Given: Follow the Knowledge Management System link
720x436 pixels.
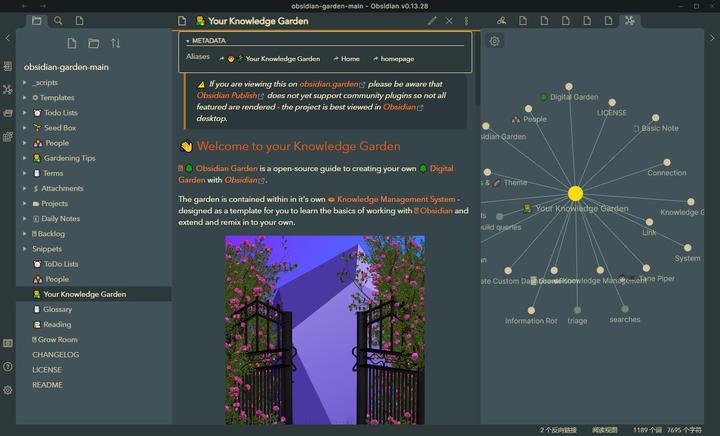Looking at the screenshot, I should pos(396,199).
